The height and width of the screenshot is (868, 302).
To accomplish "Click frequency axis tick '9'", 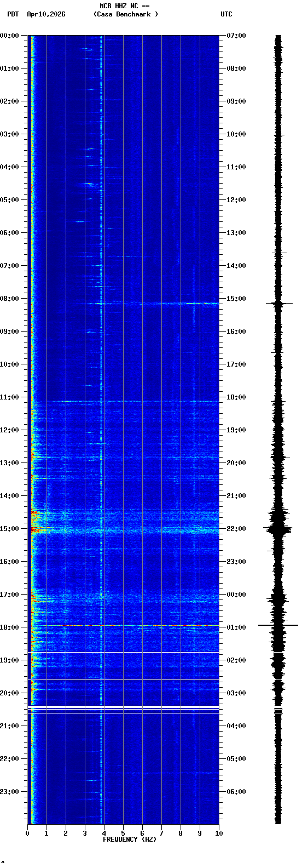I will (x=200, y=833).
